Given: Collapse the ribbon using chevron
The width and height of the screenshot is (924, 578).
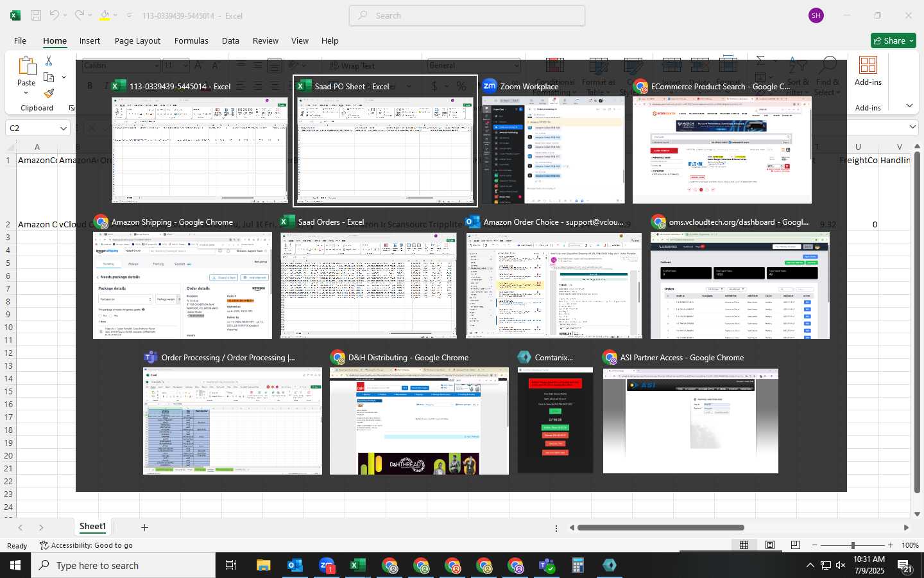Looking at the screenshot, I should 909,105.
